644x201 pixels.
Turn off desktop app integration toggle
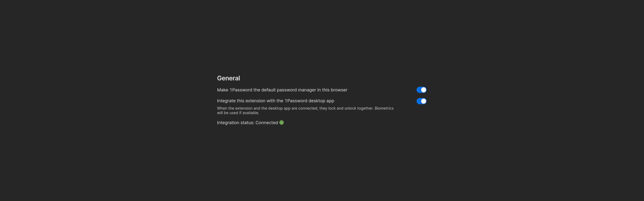tap(421, 101)
